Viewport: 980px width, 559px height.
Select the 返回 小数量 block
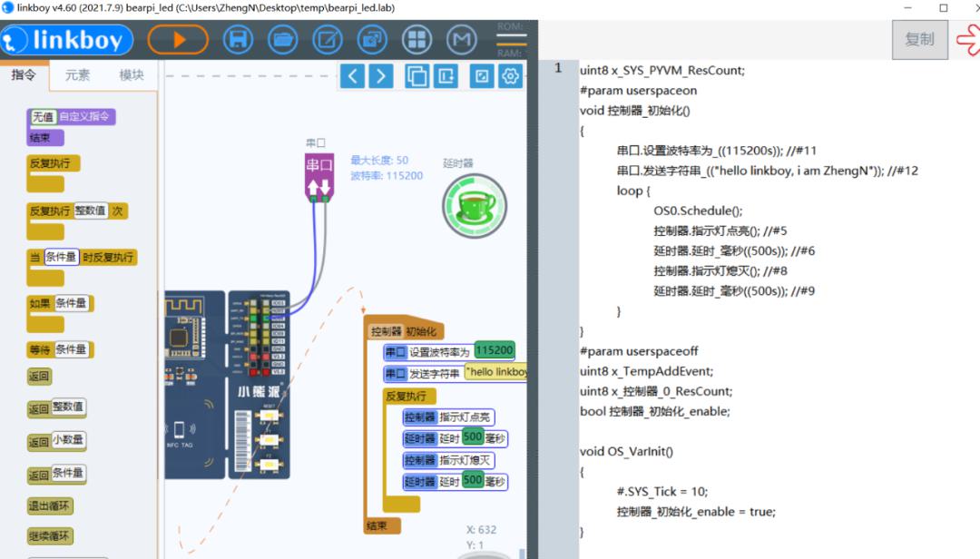(56, 441)
